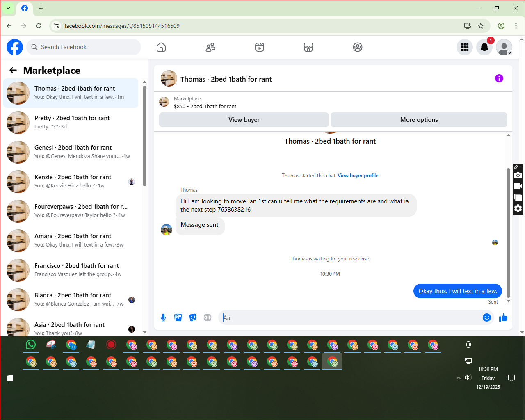Send a thumbs-up like
This screenshot has width=525, height=420.
coord(503,317)
